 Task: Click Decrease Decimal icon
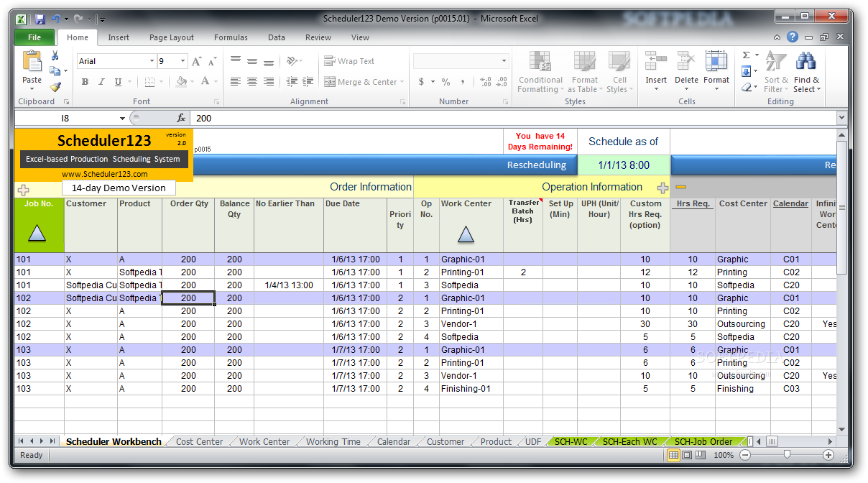pos(502,82)
